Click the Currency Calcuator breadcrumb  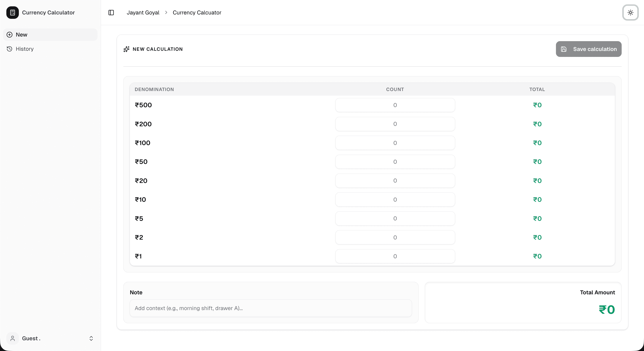tap(197, 12)
